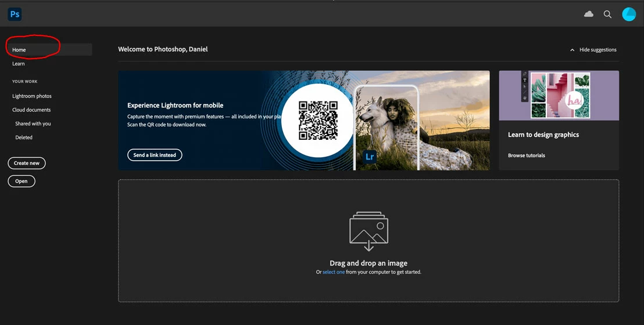Viewport: 644px width, 325px height.
Task: Click the phone photo with dog
Action: click(x=386, y=128)
